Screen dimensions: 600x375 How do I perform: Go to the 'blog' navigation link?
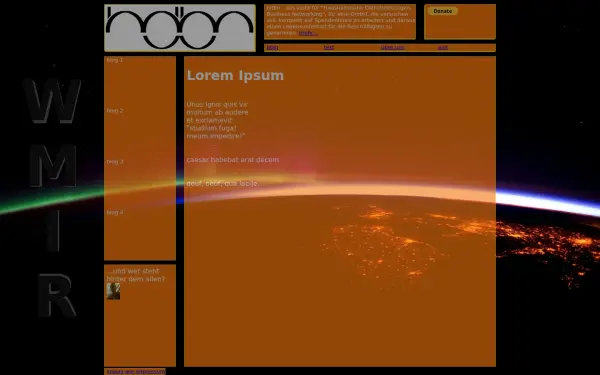(272, 47)
